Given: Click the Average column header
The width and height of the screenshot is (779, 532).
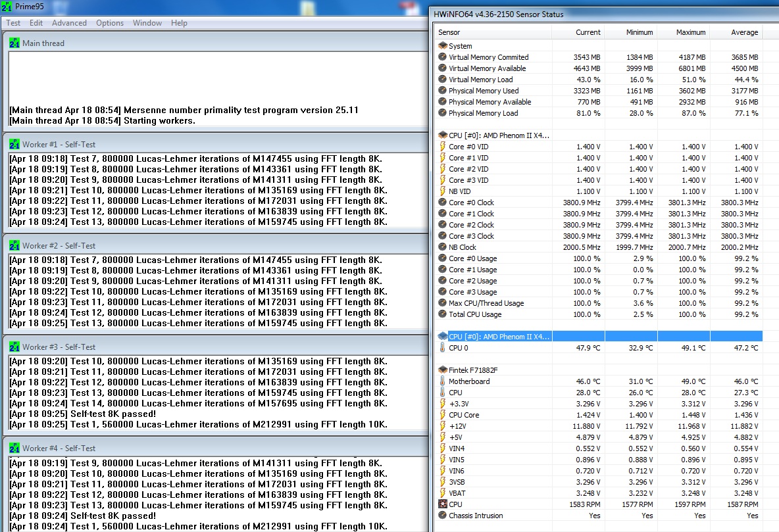Looking at the screenshot, I should tap(736, 32).
